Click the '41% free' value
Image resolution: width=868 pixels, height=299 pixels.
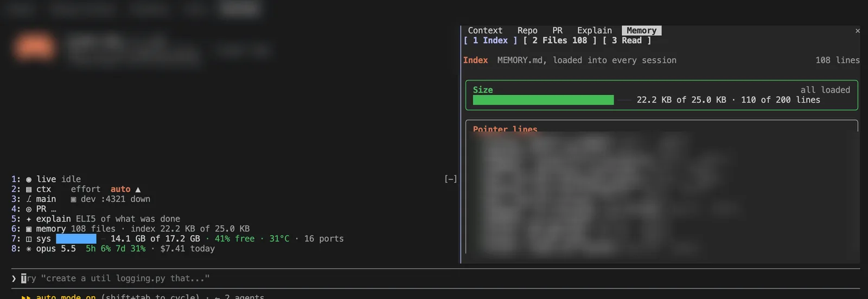click(x=234, y=239)
